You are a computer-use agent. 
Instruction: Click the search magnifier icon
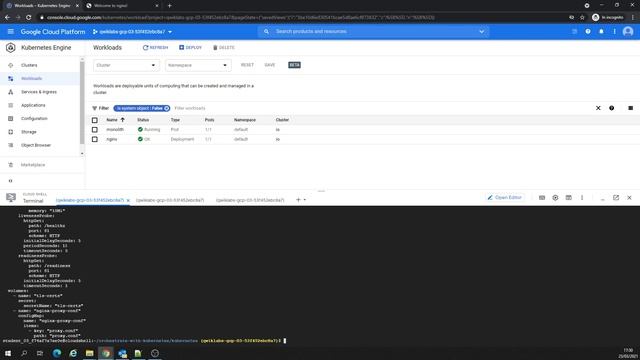[x=266, y=31]
